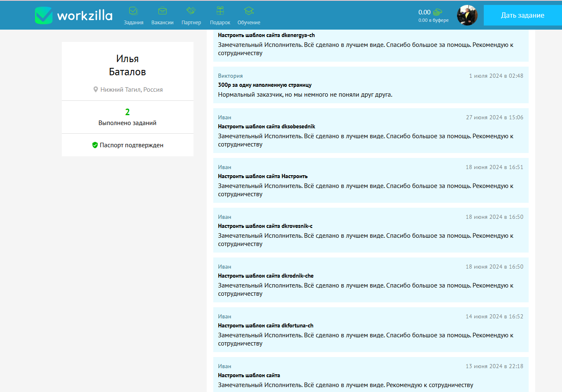Open the Подарок gift icon

point(220,11)
